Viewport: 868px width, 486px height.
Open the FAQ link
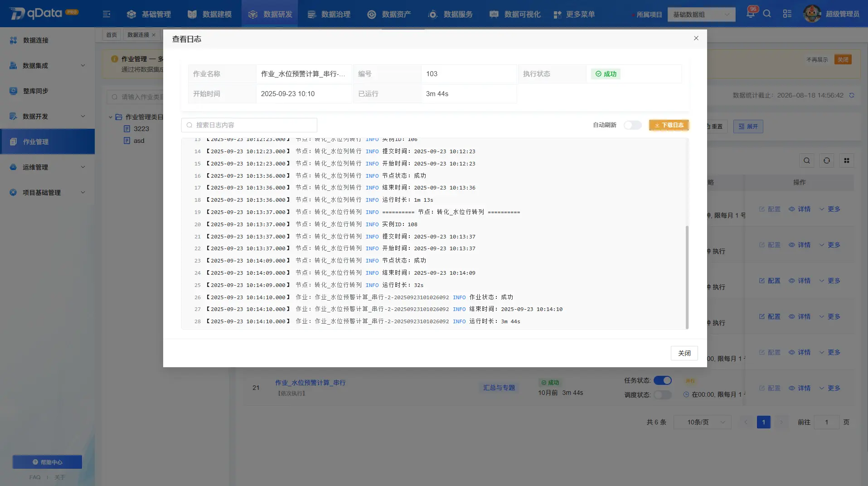tap(35, 477)
